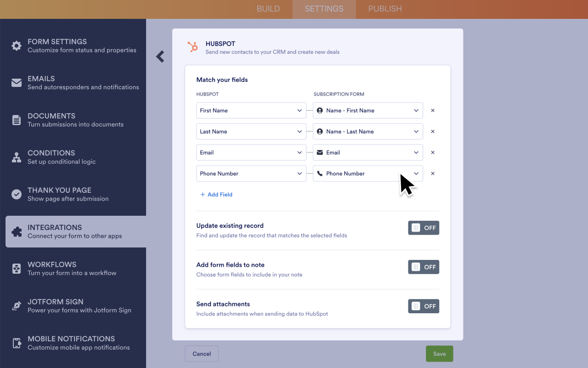Expand the HubSpot Last Name dropdown
The width and height of the screenshot is (588, 368).
pyautogui.click(x=251, y=132)
